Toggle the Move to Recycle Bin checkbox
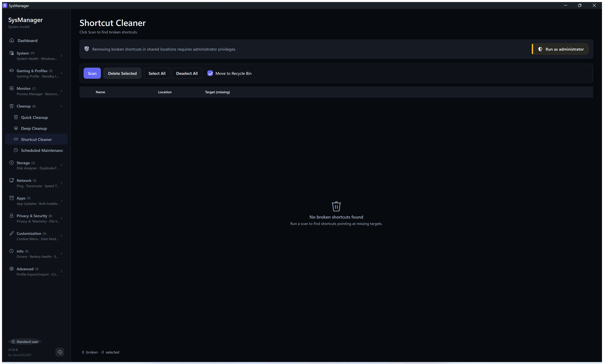This screenshot has width=604, height=364. pyautogui.click(x=210, y=73)
